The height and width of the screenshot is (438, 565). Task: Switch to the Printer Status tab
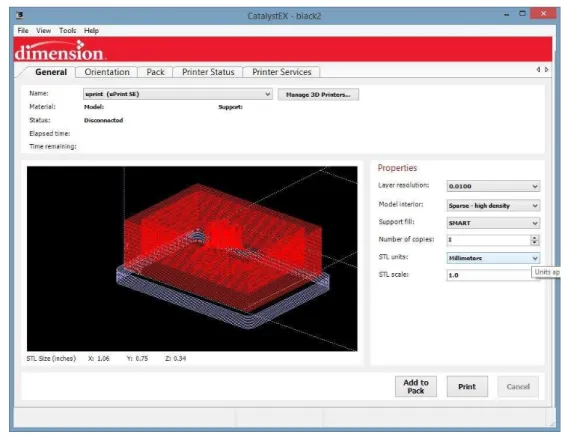(x=208, y=72)
